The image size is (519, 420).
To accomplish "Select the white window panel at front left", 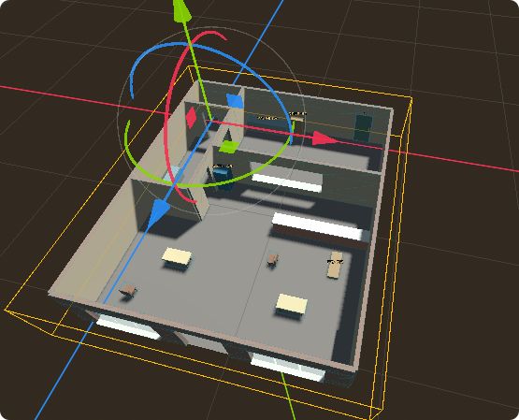I will tap(128, 327).
